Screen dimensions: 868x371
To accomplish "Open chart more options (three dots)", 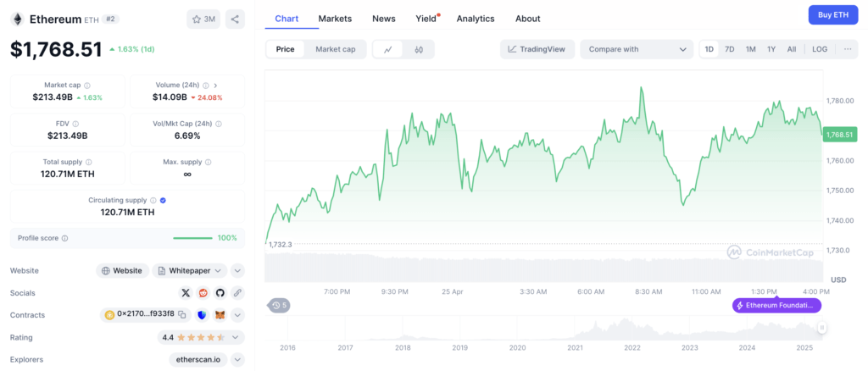I will coord(848,49).
